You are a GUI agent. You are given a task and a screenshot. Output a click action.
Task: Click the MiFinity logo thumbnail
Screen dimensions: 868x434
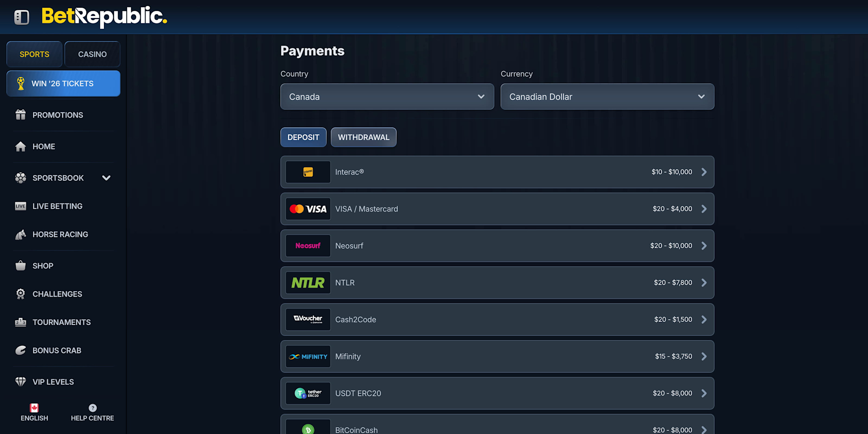coord(308,357)
